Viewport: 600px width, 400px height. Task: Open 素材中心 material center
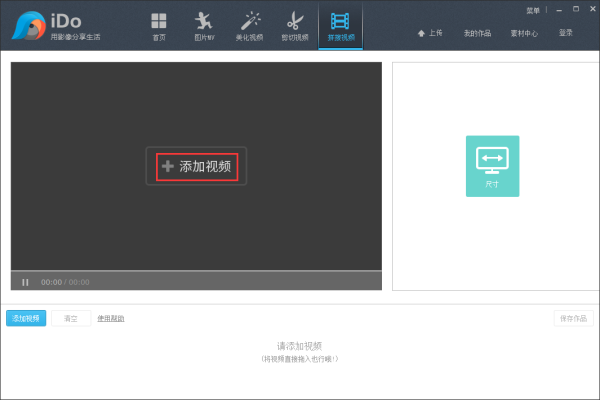524,33
